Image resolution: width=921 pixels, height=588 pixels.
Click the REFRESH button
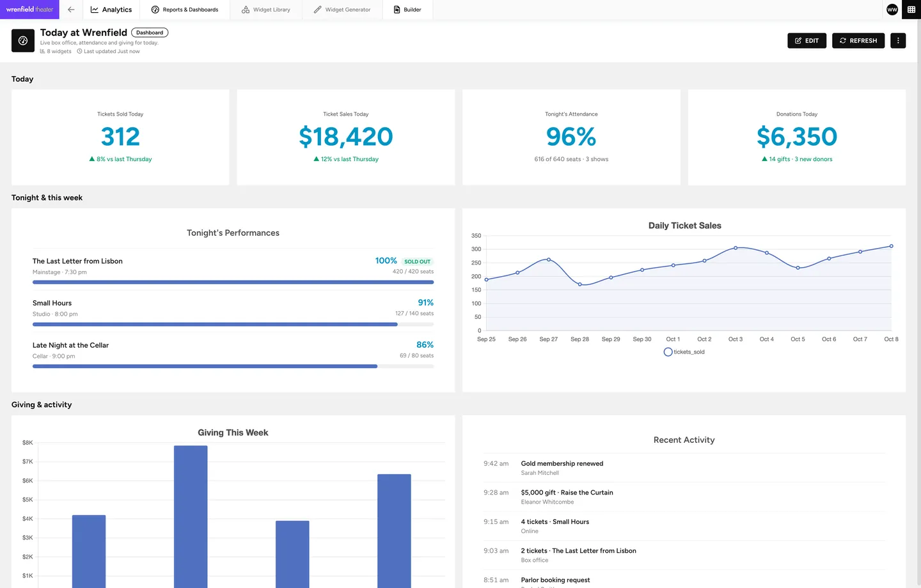point(858,41)
